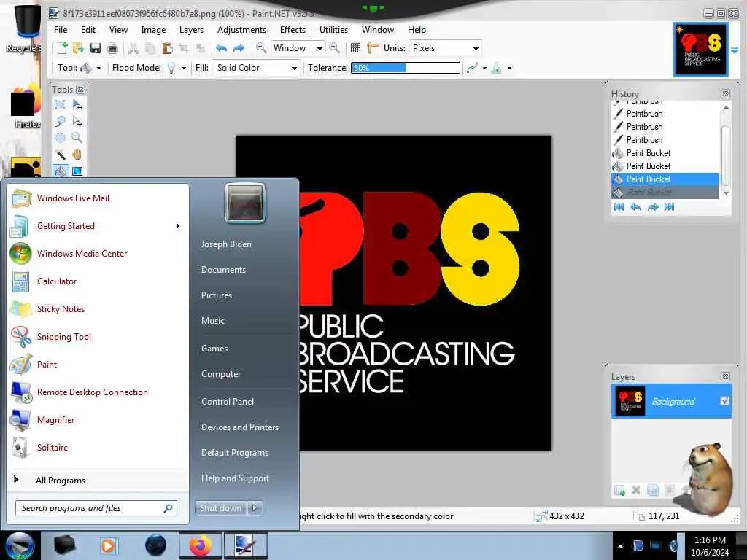
Task: Select the Background layer row
Action: tap(671, 401)
